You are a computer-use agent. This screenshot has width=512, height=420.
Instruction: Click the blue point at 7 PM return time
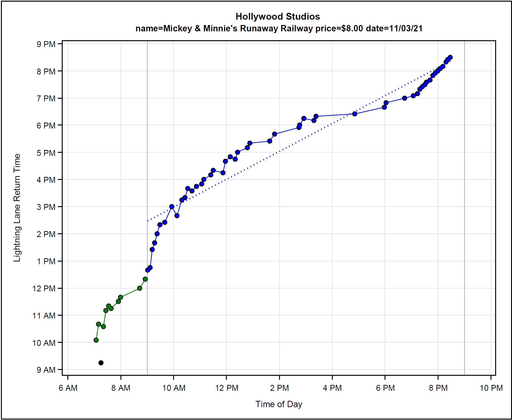(404, 98)
